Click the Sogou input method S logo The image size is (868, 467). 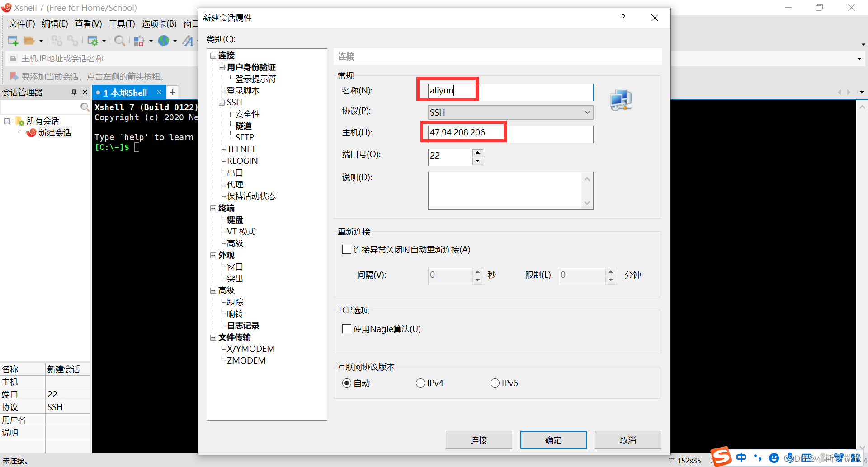pyautogui.click(x=721, y=456)
